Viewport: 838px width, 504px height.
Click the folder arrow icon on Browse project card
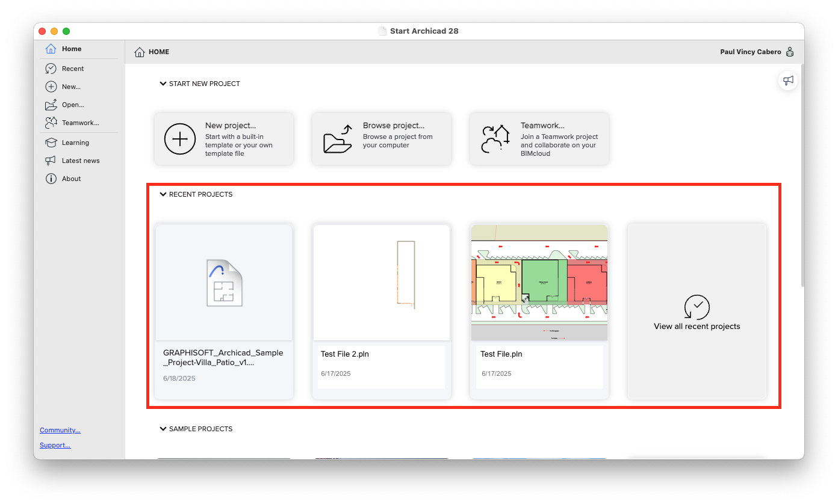(338, 139)
